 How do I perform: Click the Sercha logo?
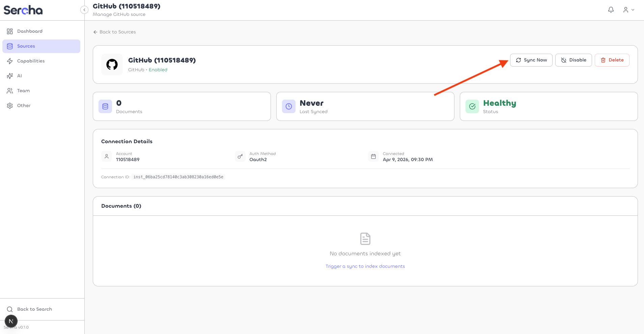pos(23,10)
